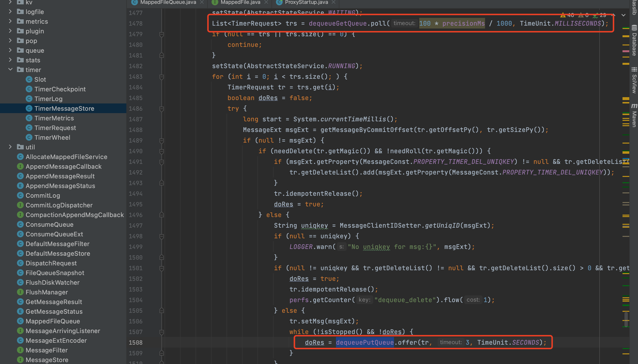Click the TimerMessageStore class icon

(30, 108)
